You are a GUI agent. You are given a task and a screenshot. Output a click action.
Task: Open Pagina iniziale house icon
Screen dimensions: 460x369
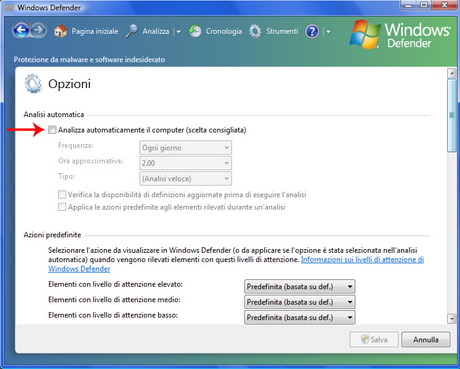pos(60,31)
